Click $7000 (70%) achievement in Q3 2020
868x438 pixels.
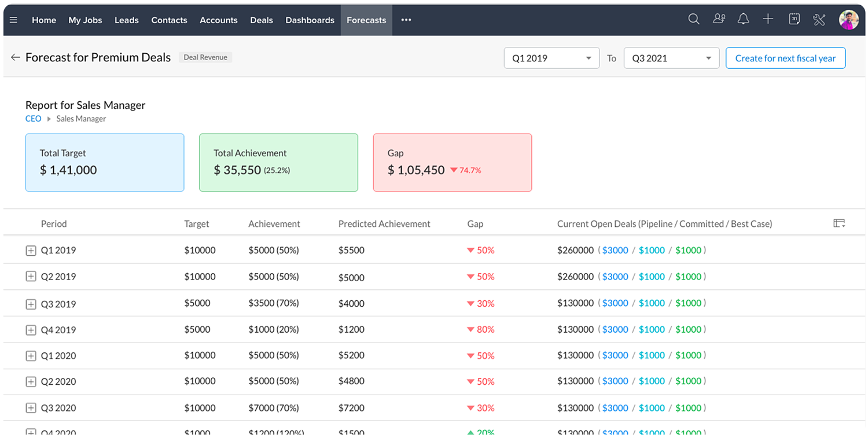[274, 408]
